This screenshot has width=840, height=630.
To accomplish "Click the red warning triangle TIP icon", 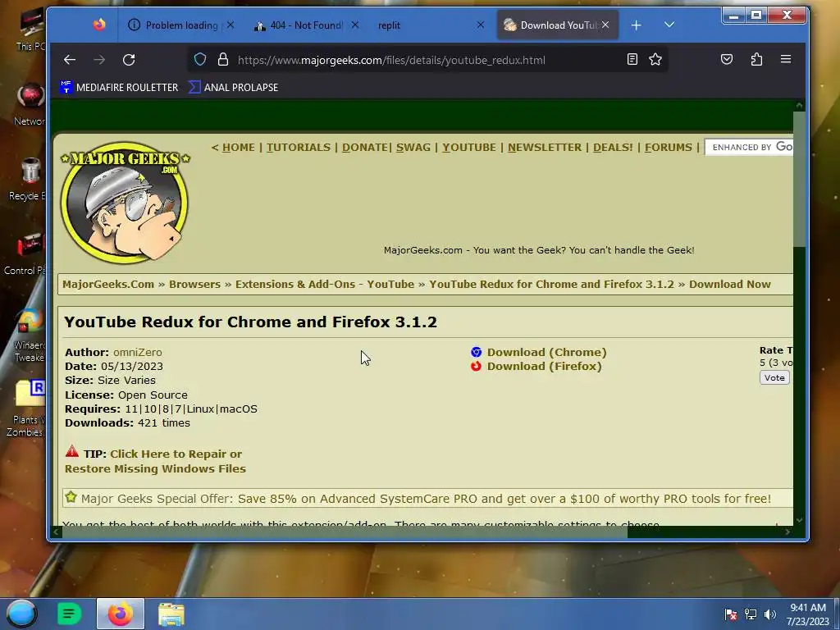I will (x=72, y=451).
